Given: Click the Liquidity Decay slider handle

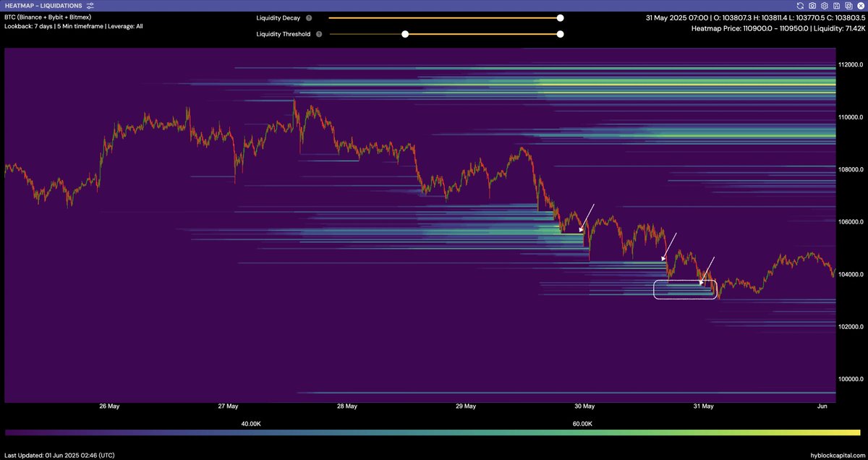Looking at the screenshot, I should (x=560, y=18).
